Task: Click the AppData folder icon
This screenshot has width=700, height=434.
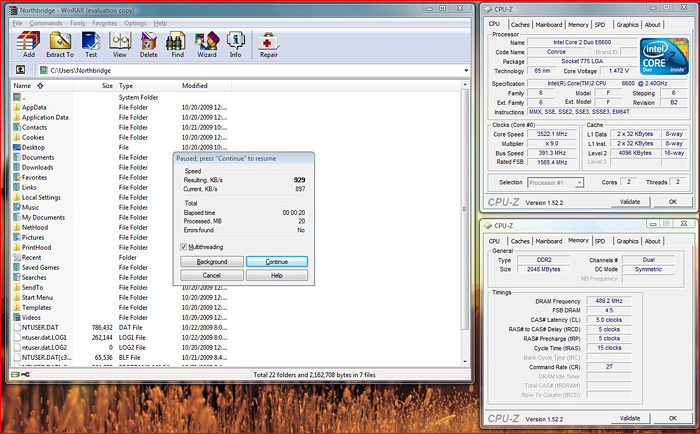Action: coord(17,107)
